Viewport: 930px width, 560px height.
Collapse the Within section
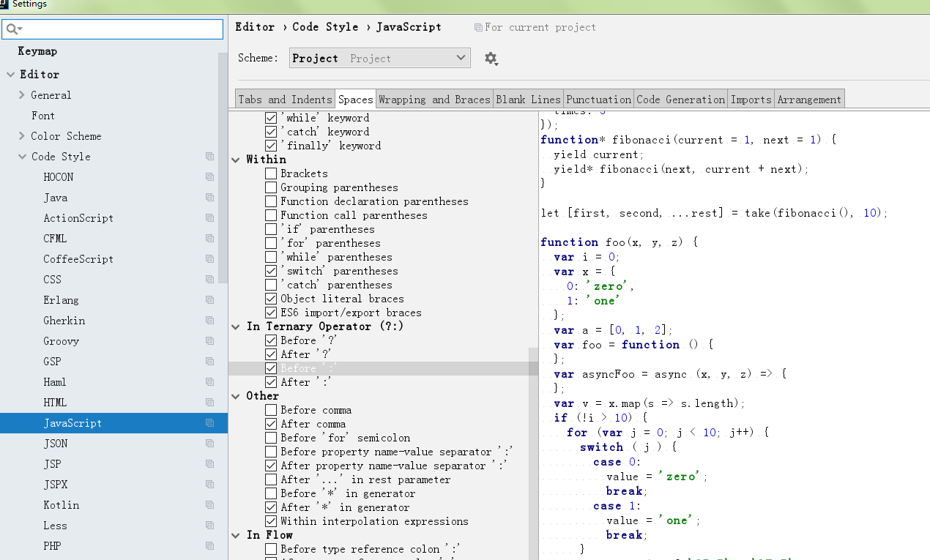pyautogui.click(x=237, y=160)
